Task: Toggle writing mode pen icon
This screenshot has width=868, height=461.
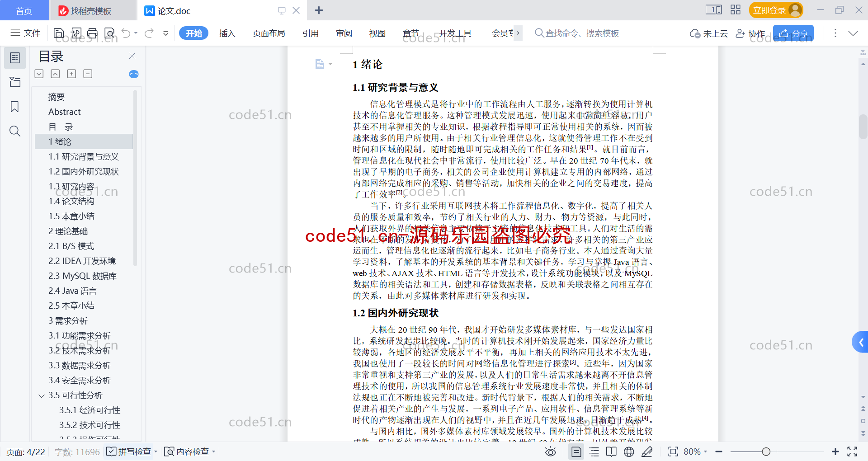Action: click(x=647, y=452)
